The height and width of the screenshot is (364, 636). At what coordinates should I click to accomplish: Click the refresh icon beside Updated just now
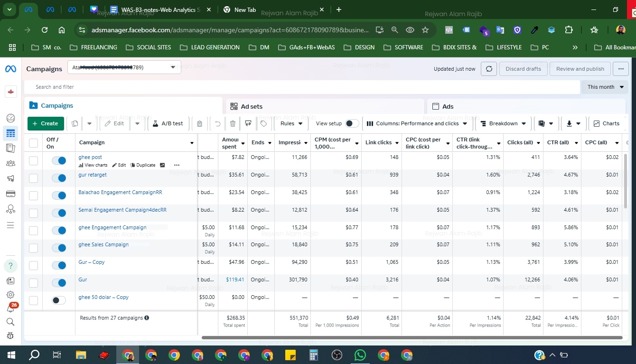click(489, 69)
